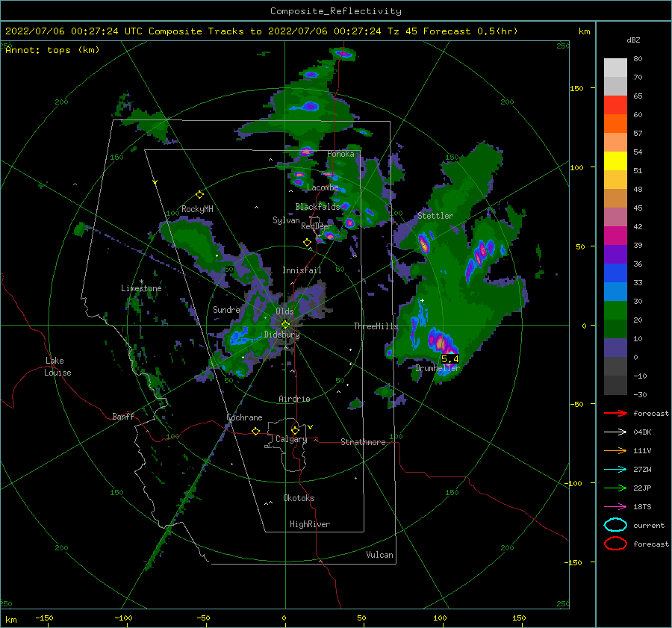Viewport: 672px width, 628px height.
Task: Click the Ponoka city label
Action: point(340,154)
